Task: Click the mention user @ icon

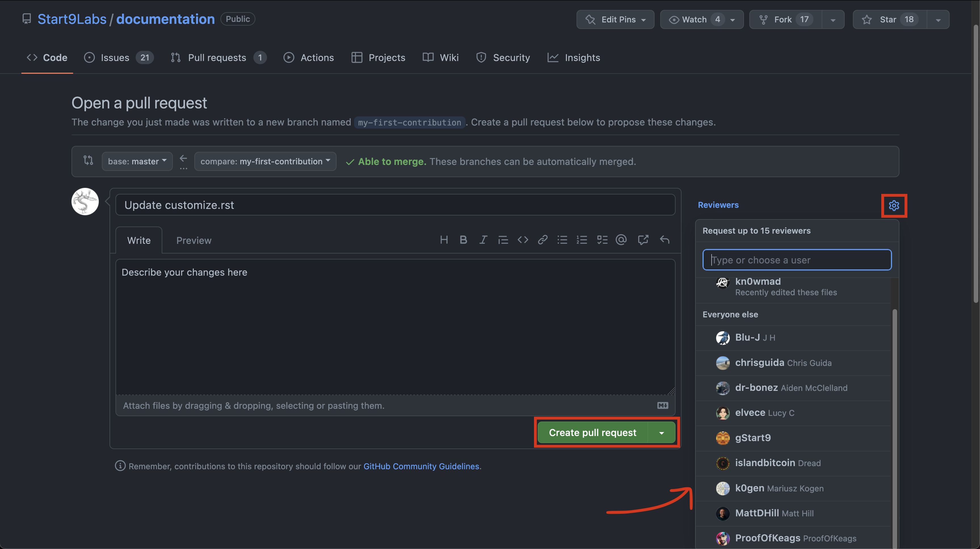Action: 621,240
